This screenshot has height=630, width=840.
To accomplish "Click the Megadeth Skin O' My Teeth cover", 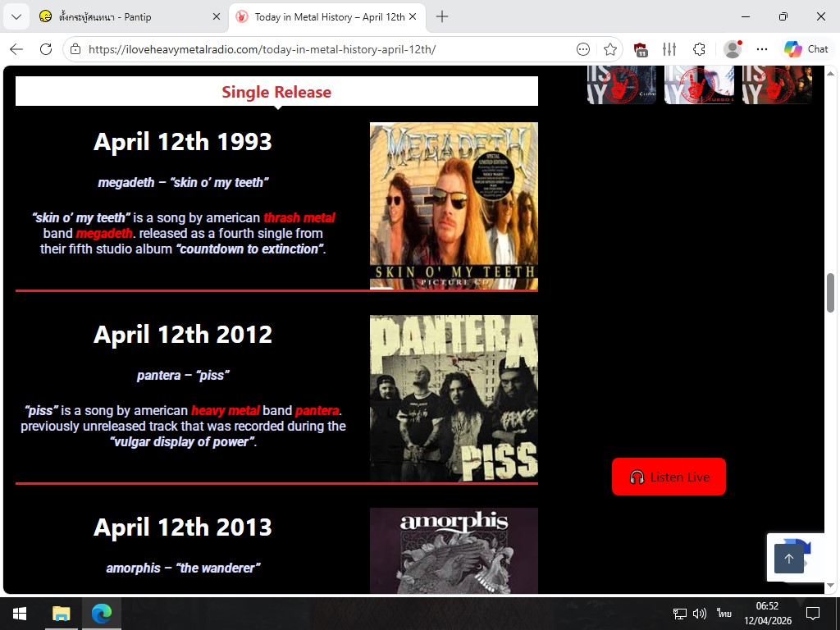I will pyautogui.click(x=454, y=206).
